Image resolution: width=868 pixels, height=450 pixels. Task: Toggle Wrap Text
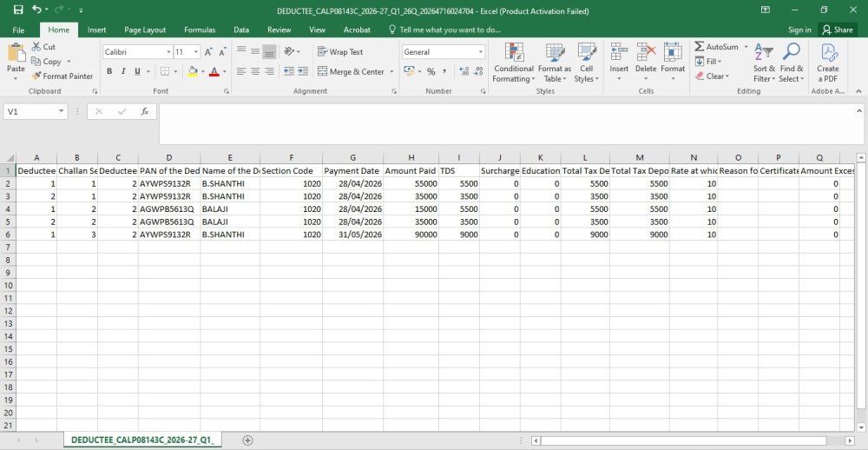[x=340, y=51]
